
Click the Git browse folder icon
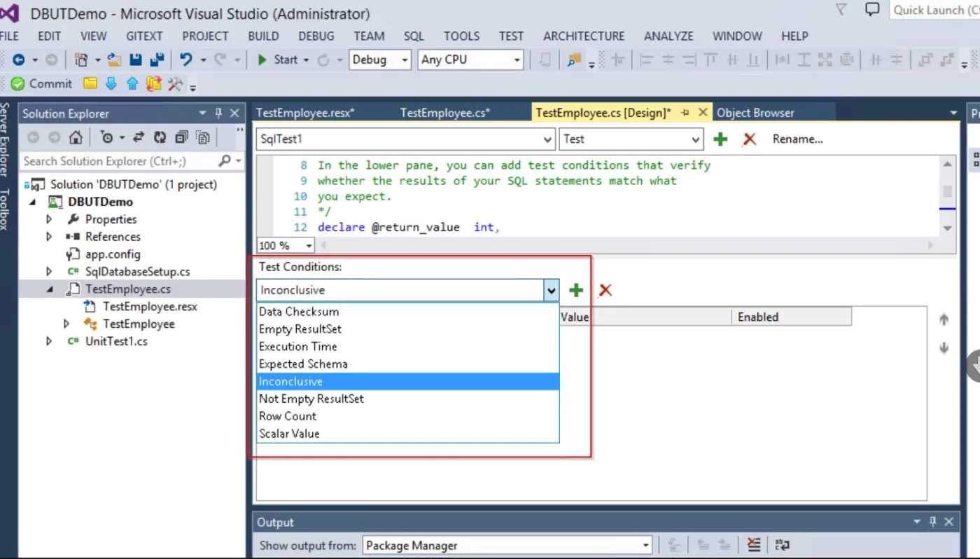(90, 84)
